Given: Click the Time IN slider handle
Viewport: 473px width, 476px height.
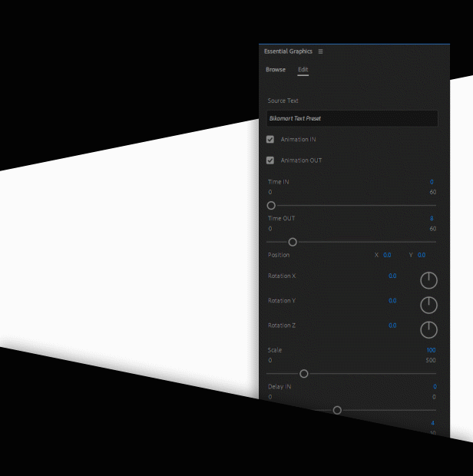Looking at the screenshot, I should click(271, 206).
